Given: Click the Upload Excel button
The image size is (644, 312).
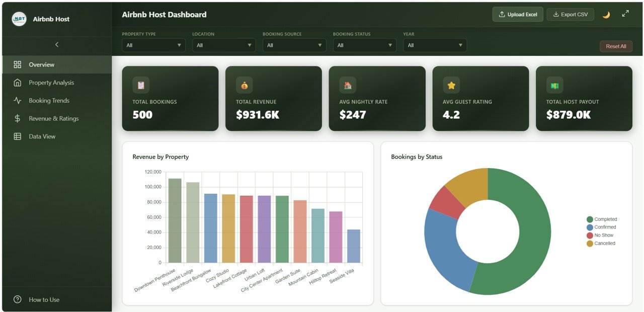Looking at the screenshot, I should coord(518,14).
